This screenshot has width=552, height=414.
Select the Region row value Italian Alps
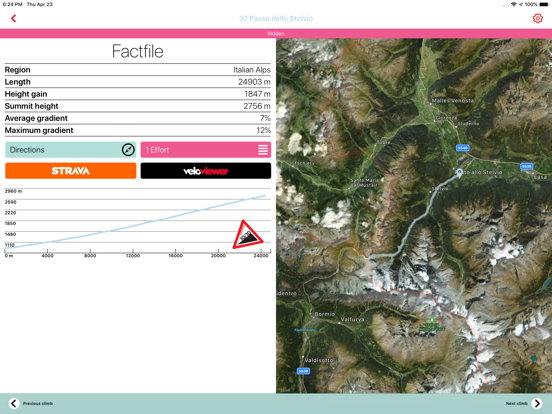point(252,70)
